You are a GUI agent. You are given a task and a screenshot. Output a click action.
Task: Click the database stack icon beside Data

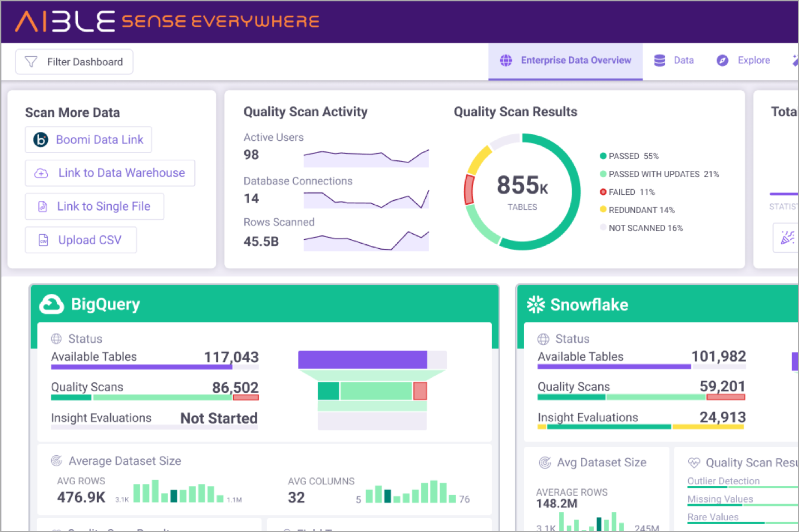point(659,61)
